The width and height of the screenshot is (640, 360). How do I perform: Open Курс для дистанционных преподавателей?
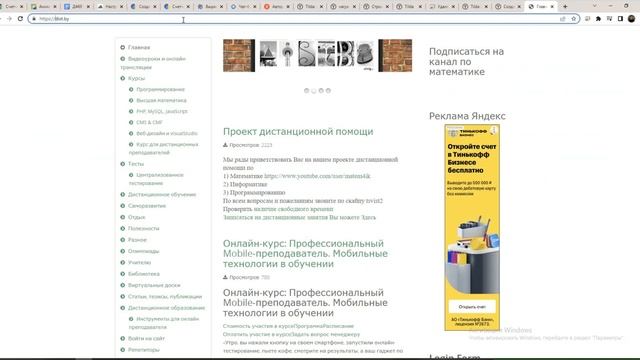coord(164,148)
